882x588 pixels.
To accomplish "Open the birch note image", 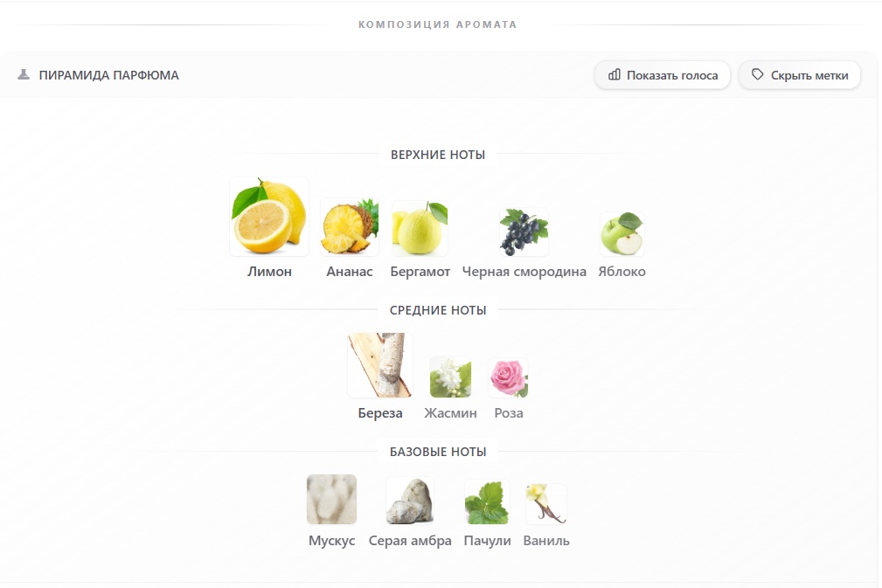I will (x=380, y=365).
